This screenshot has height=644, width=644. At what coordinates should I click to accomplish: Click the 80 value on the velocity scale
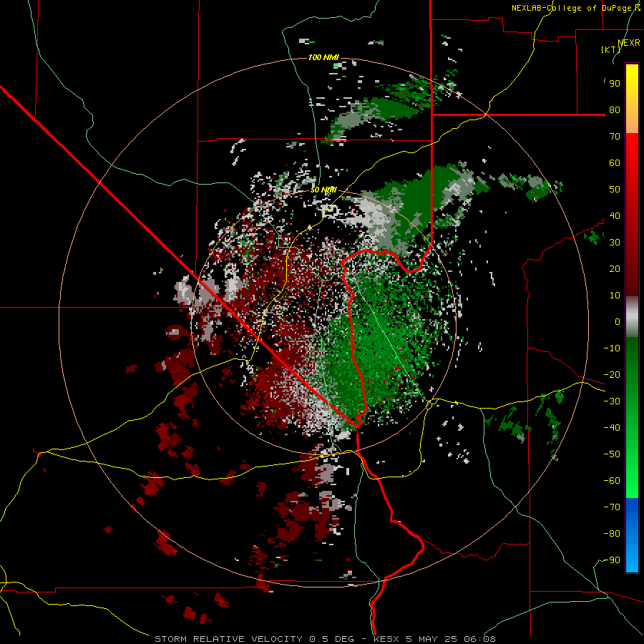point(615,110)
